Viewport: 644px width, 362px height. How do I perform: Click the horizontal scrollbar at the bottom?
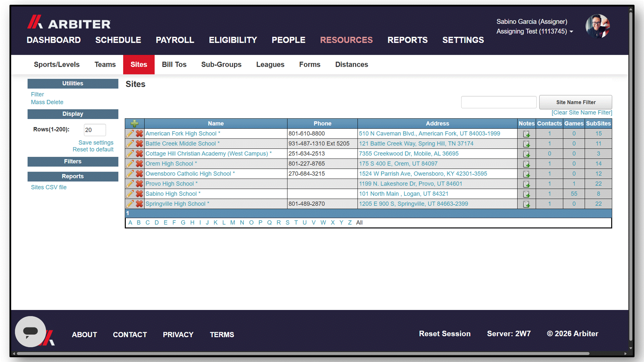pyautogui.click(x=303, y=353)
